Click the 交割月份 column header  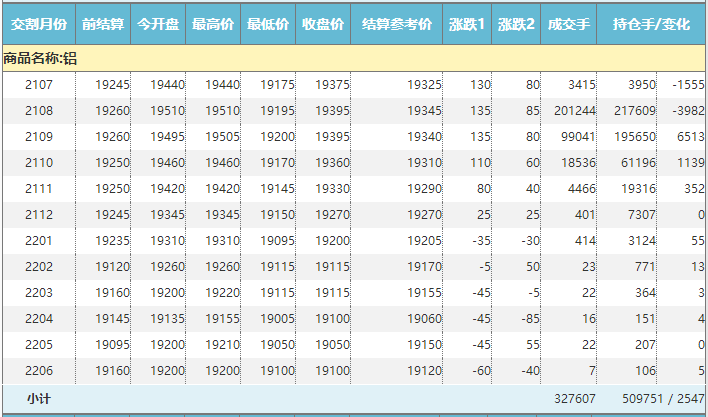(38, 23)
